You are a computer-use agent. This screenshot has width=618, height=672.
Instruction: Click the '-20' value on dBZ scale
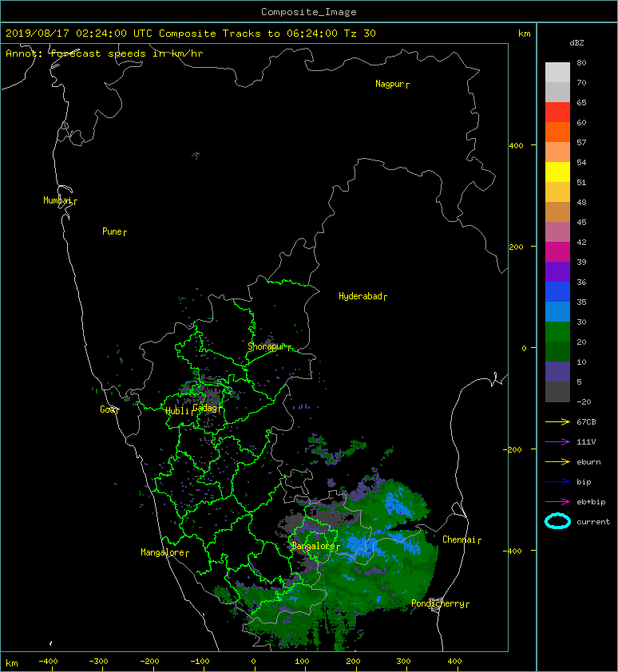tap(584, 401)
